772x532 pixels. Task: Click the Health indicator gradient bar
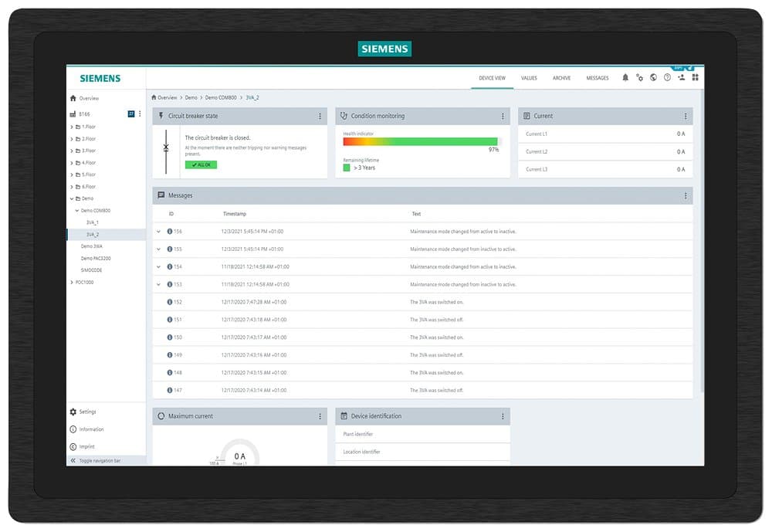click(421, 141)
